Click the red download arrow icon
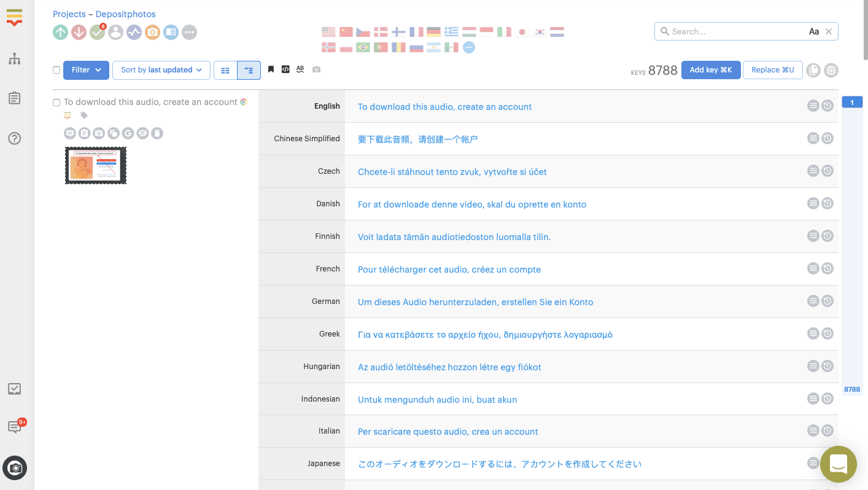Image resolution: width=868 pixels, height=490 pixels. point(79,32)
